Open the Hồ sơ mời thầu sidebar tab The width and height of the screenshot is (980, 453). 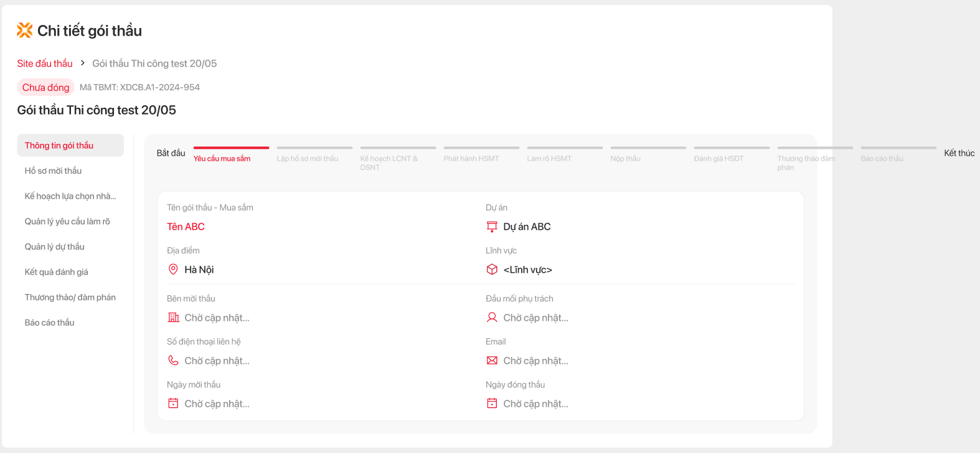54,171
